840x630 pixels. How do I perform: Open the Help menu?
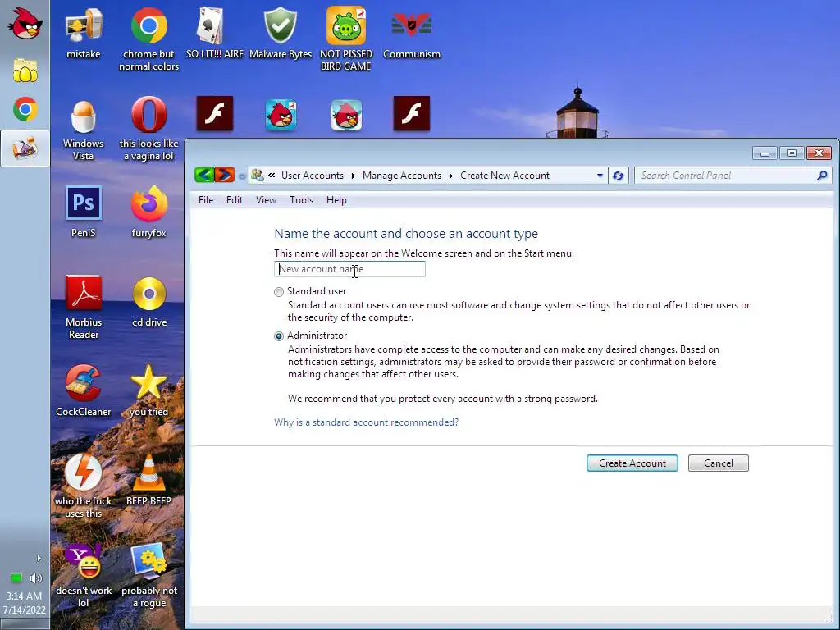click(x=336, y=200)
